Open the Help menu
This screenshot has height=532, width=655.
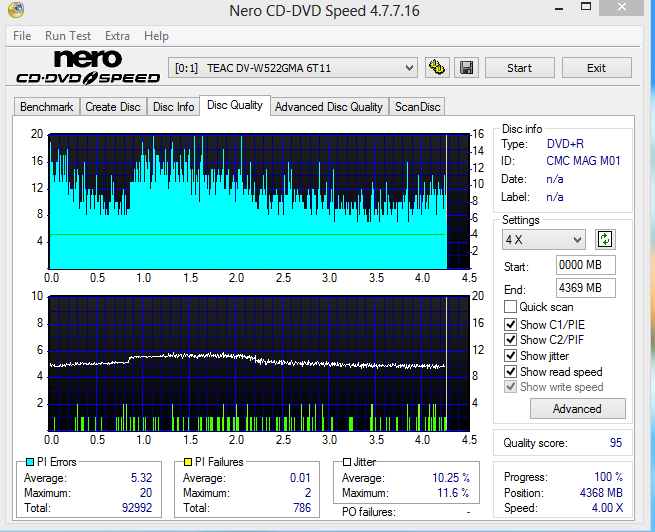tap(156, 36)
